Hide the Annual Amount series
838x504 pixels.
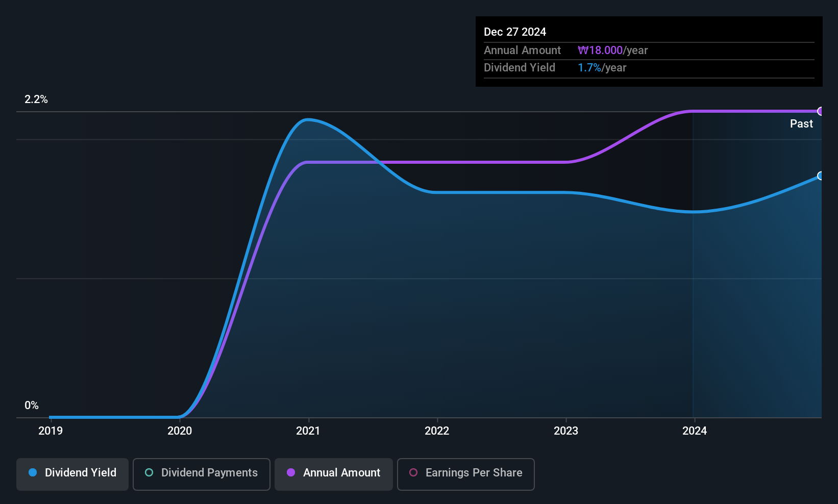pyautogui.click(x=333, y=474)
